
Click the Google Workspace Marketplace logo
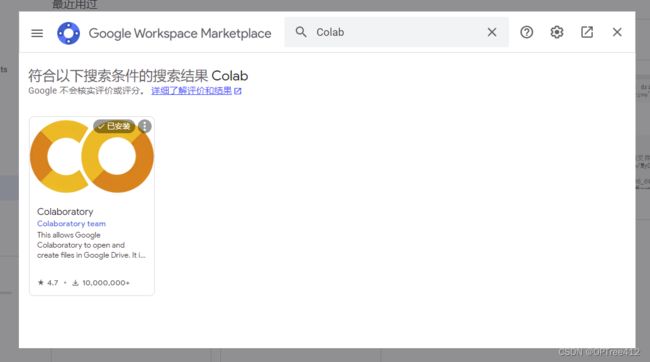pyautogui.click(x=68, y=33)
